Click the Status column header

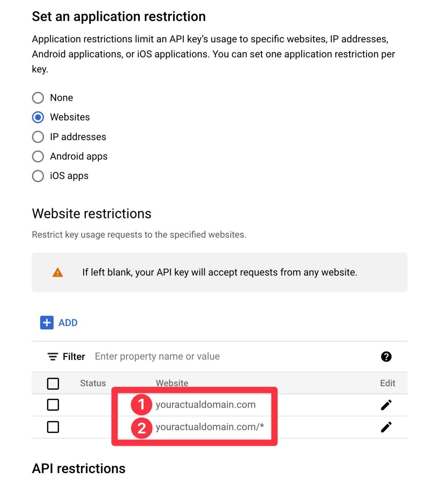(x=93, y=383)
